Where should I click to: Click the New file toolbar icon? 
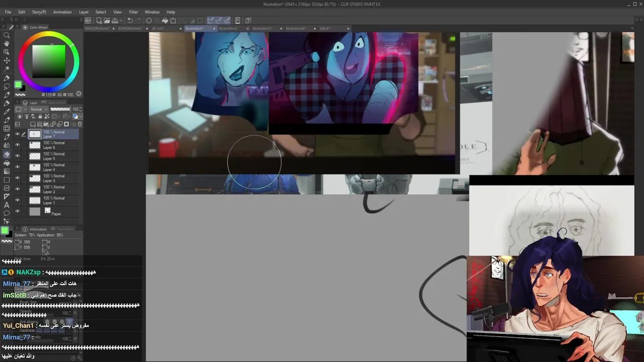[x=99, y=21]
